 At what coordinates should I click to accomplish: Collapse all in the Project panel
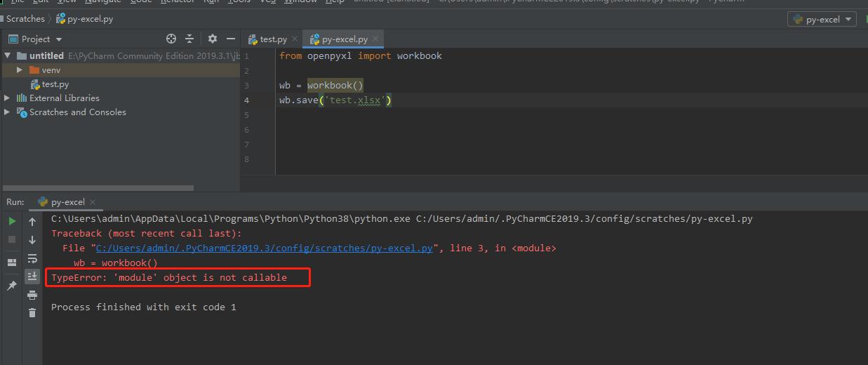coord(189,39)
